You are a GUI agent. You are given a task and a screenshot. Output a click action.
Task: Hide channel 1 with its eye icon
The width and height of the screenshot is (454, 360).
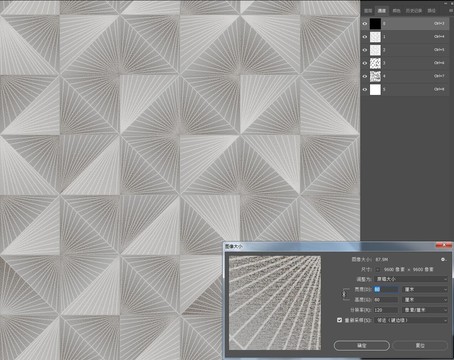(365, 37)
